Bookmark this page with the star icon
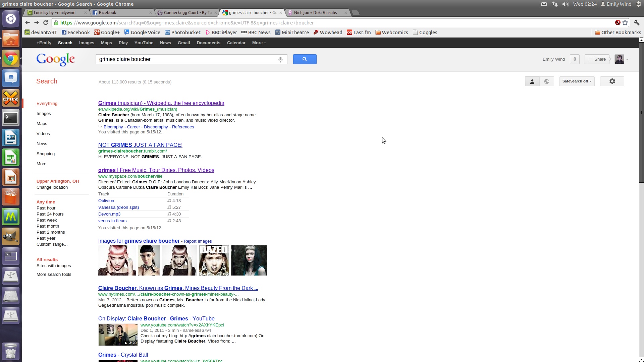The height and width of the screenshot is (362, 644). (x=625, y=23)
